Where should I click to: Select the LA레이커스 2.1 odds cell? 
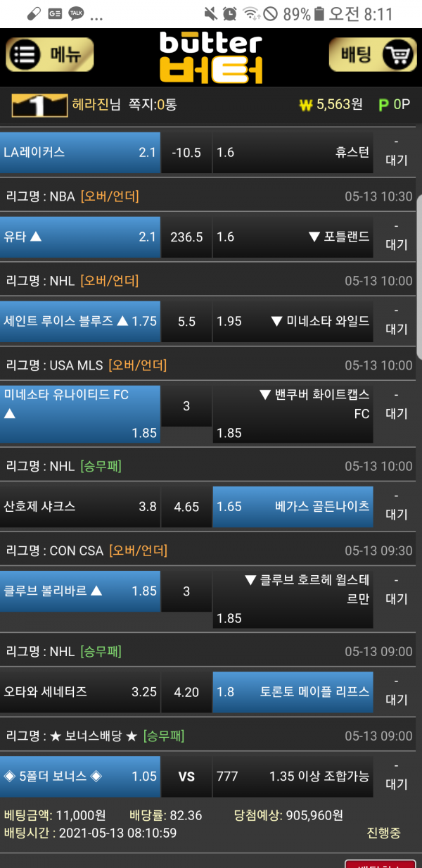[x=80, y=152]
